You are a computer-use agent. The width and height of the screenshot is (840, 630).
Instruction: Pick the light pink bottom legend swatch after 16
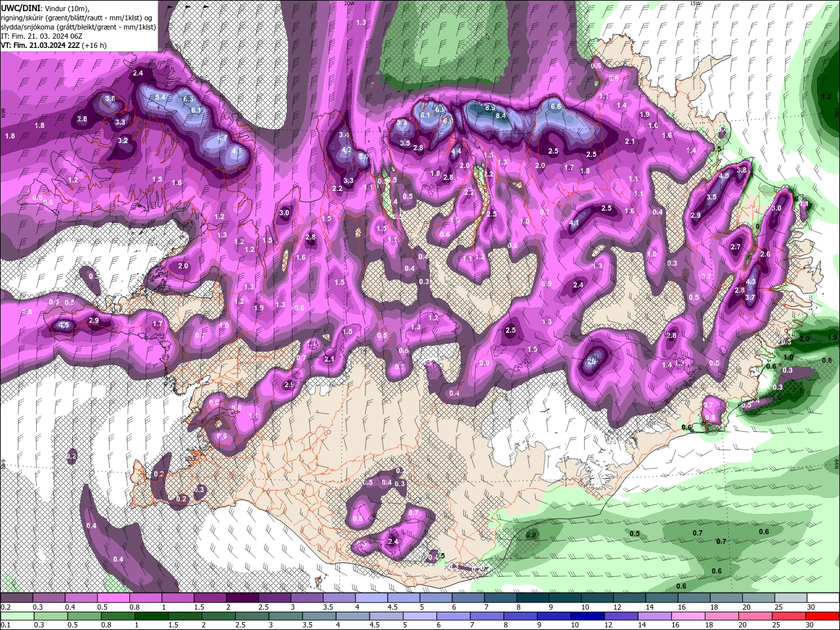[x=688, y=616]
